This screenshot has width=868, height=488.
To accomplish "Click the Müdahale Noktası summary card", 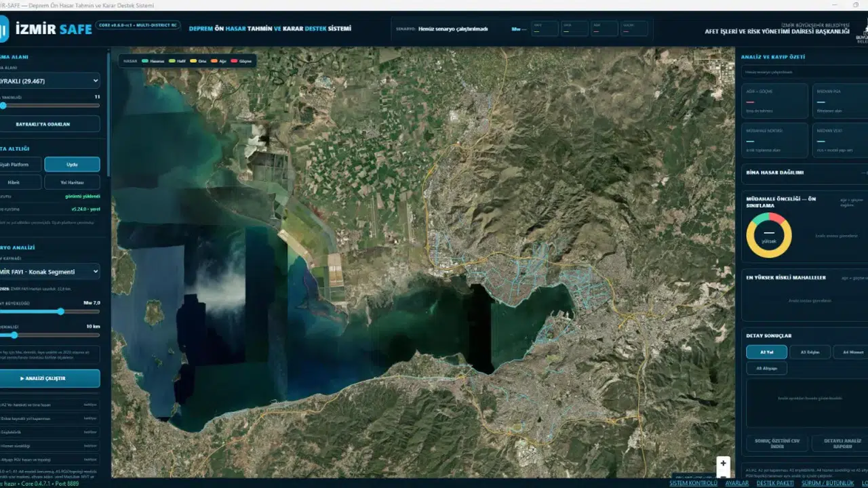I will 775,140.
